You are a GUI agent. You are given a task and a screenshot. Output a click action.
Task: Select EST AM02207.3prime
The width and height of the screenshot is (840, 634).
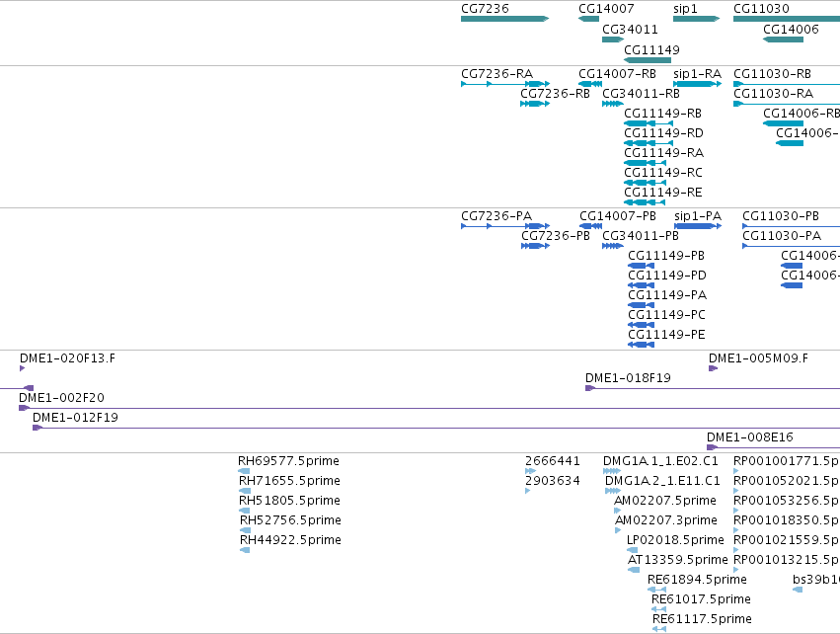pos(618,530)
